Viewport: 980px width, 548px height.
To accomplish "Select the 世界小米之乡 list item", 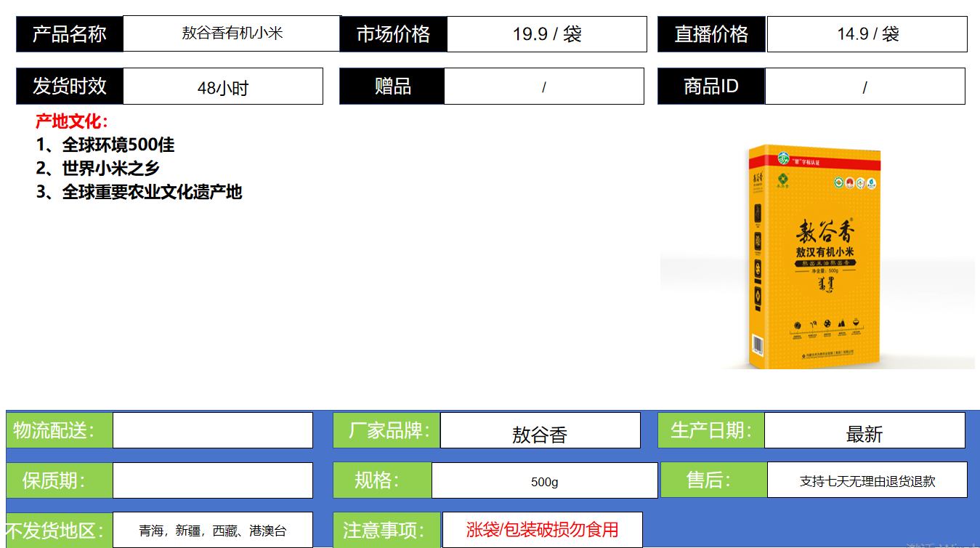I will [x=98, y=168].
